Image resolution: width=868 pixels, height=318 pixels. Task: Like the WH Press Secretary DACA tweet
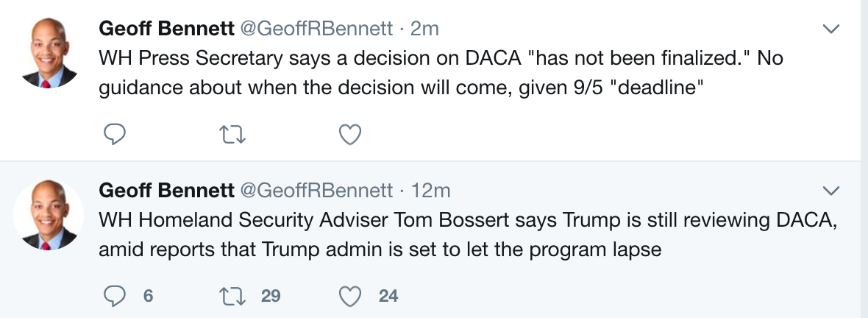point(350,133)
